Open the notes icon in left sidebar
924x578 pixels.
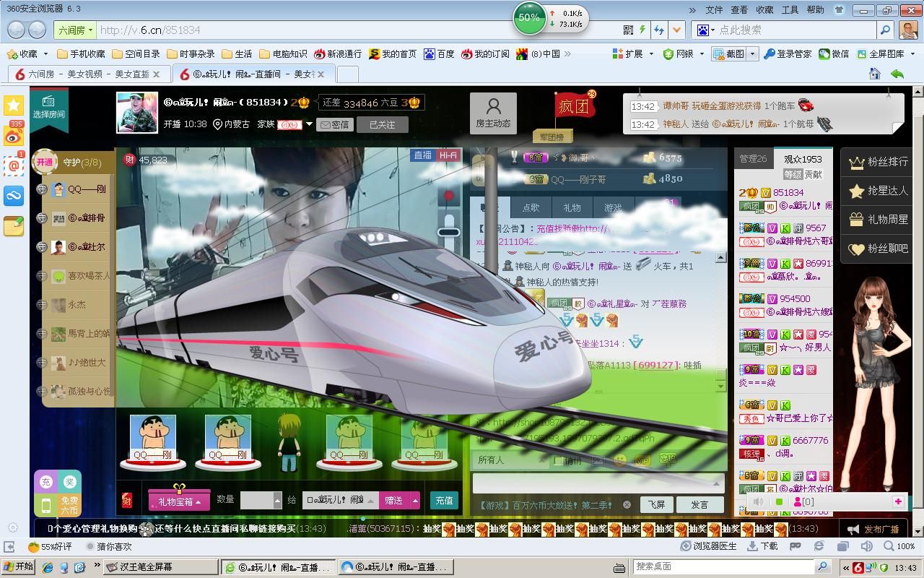14,225
